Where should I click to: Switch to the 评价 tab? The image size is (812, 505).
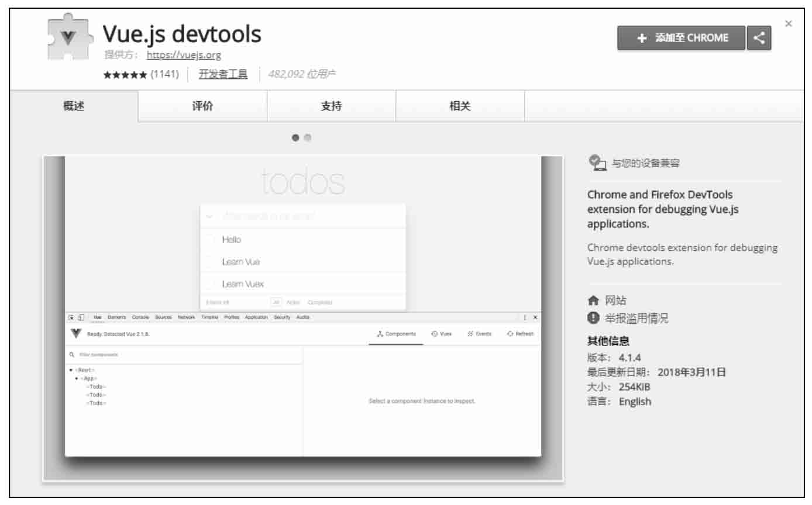coord(203,106)
